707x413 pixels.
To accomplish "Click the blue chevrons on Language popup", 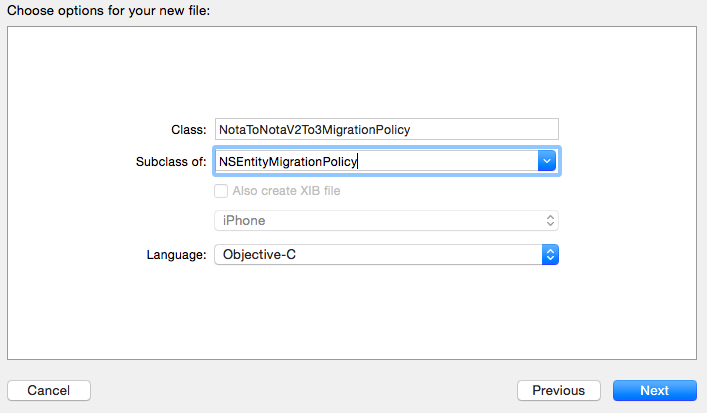I will click(x=549, y=255).
